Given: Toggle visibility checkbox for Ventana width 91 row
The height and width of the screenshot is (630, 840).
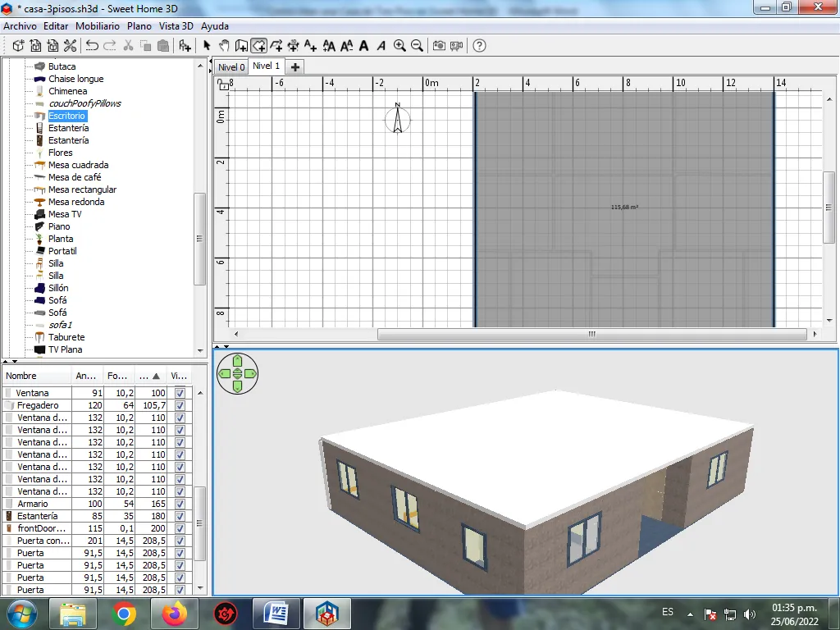Looking at the screenshot, I should 180,393.
